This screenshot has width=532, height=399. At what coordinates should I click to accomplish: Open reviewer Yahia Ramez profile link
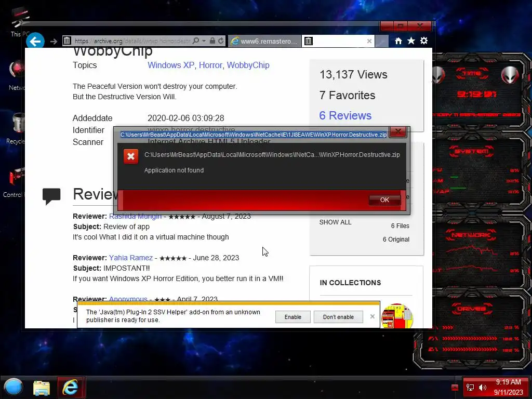pyautogui.click(x=130, y=258)
